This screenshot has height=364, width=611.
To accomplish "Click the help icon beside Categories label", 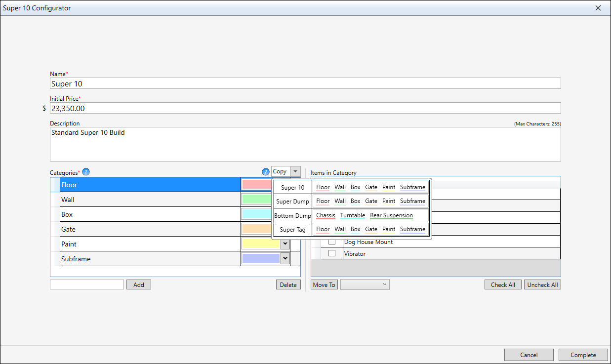I will [86, 172].
